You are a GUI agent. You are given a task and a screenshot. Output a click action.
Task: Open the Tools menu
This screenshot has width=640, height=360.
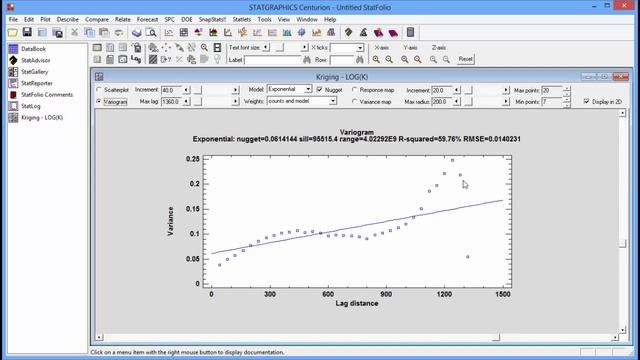pyautogui.click(x=264, y=19)
